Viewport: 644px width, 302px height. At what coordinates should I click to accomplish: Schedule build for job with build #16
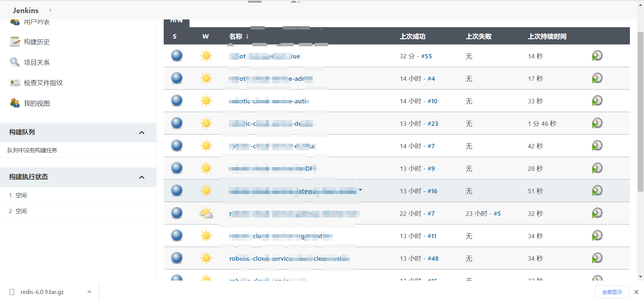click(597, 191)
